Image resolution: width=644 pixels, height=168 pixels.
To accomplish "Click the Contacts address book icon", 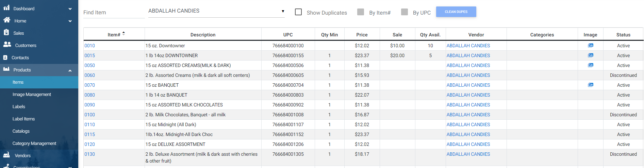I will click(x=5, y=57).
